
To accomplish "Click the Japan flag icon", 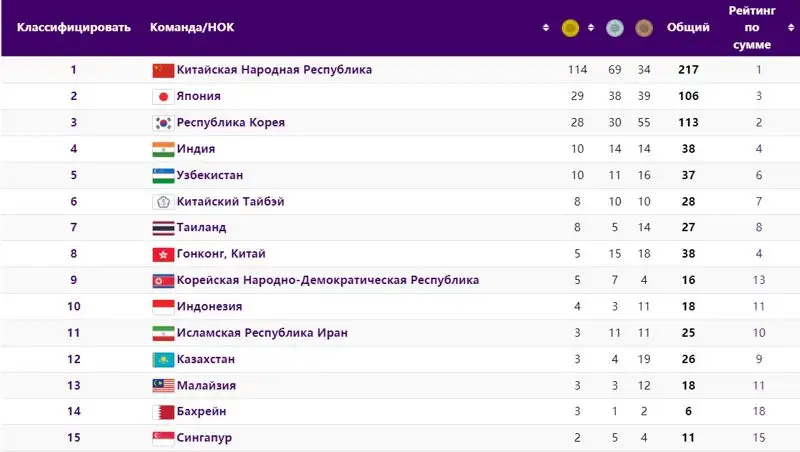I will [x=162, y=97].
